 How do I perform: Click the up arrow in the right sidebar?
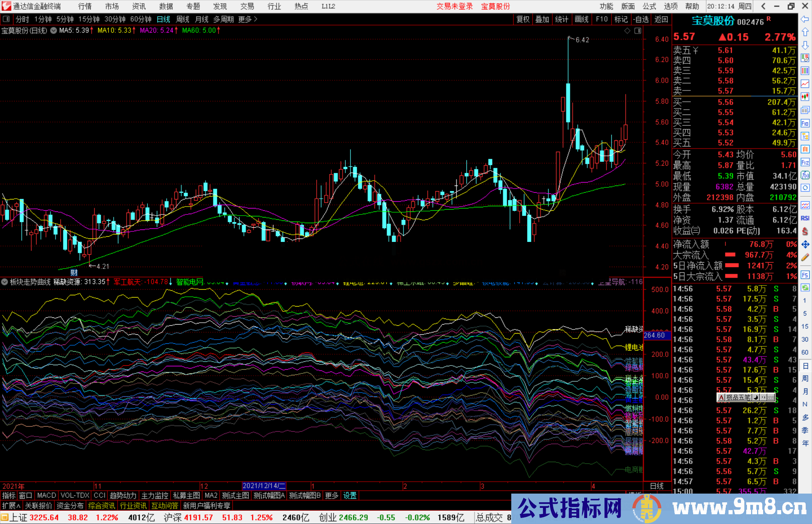pos(805,32)
